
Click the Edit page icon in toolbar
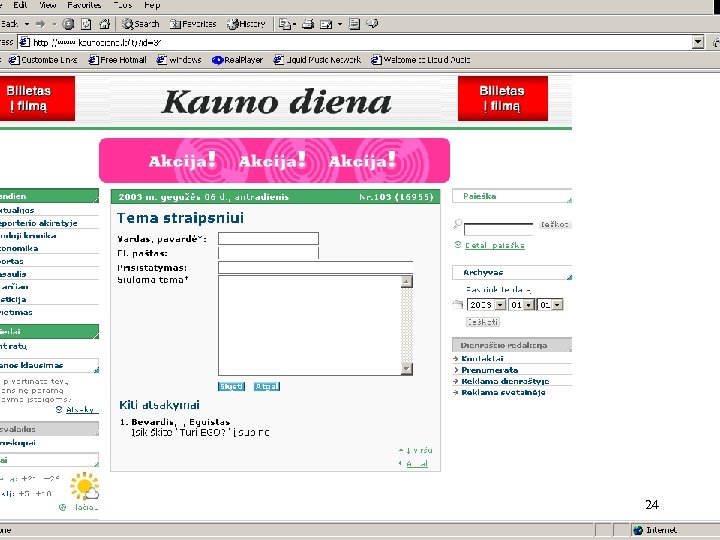coord(326,24)
